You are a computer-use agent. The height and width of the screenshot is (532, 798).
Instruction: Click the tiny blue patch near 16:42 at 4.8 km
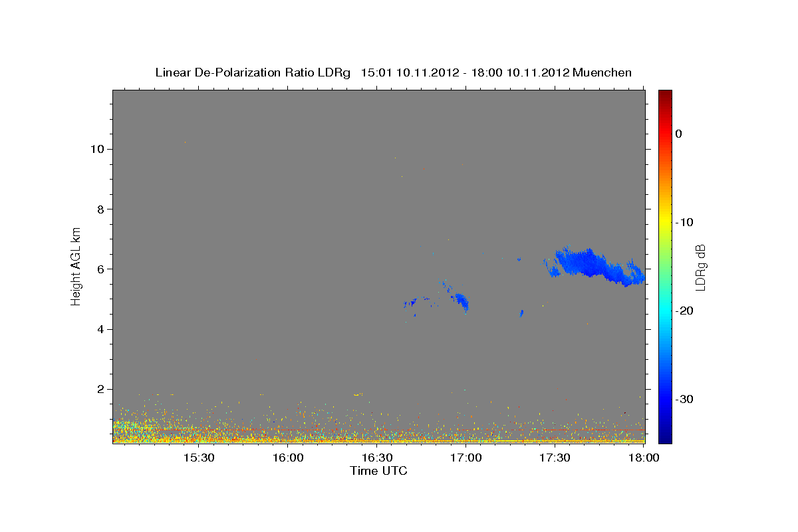coord(412,303)
